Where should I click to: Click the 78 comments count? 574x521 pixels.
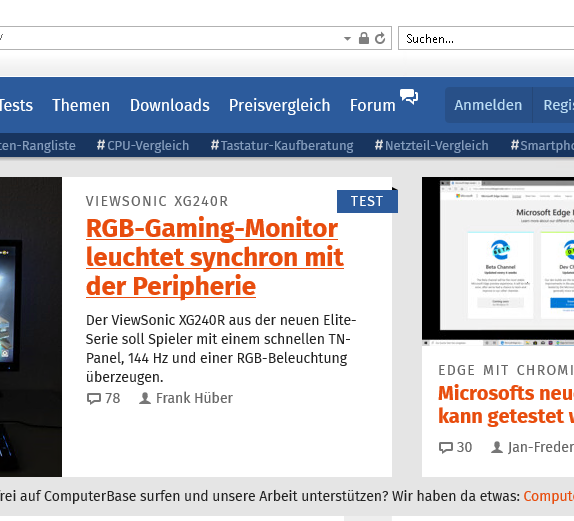112,398
